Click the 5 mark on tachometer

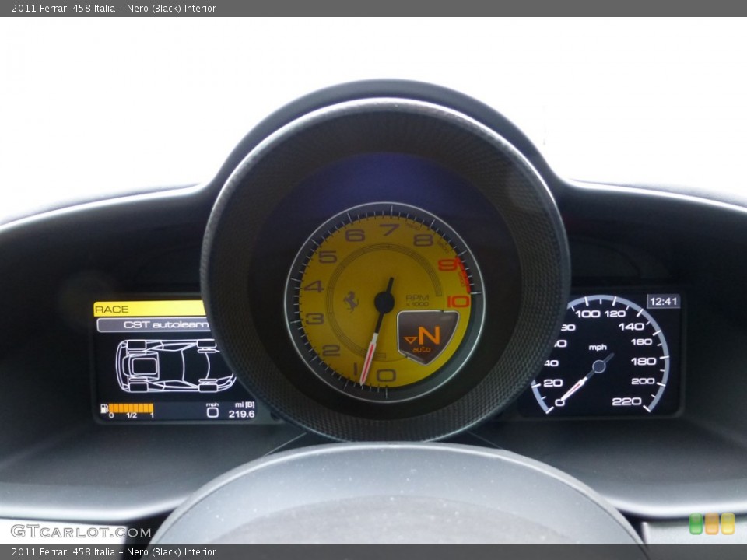click(x=328, y=257)
